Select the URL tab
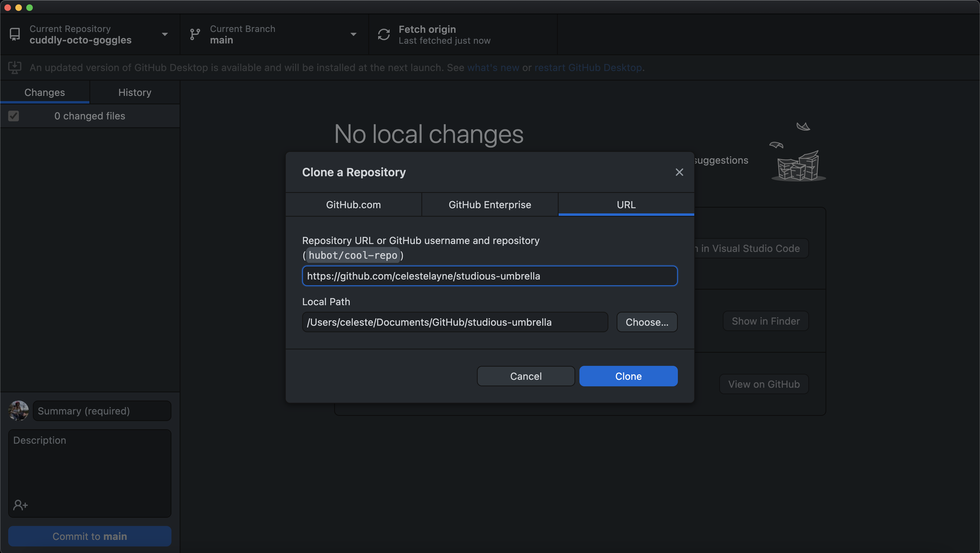The height and width of the screenshot is (553, 980). pos(626,204)
